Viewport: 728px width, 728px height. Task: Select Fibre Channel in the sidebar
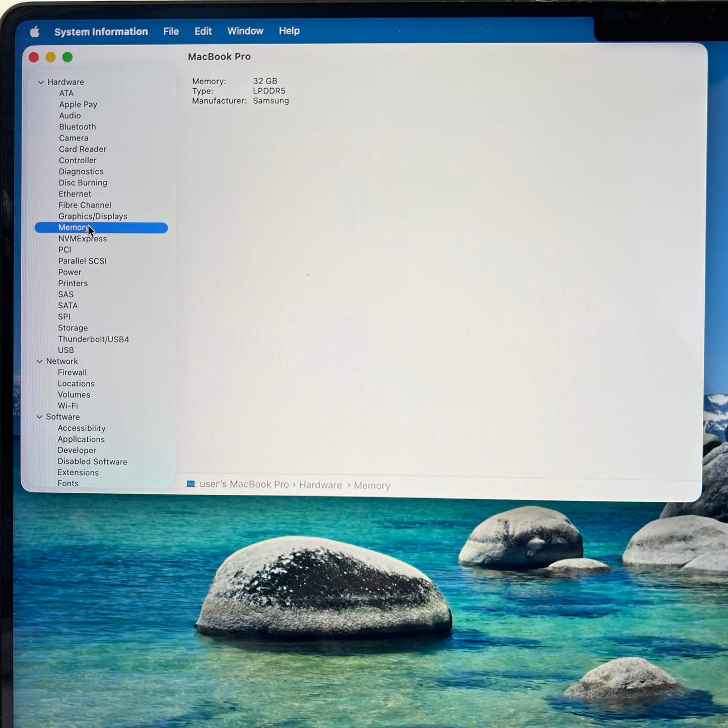click(85, 205)
